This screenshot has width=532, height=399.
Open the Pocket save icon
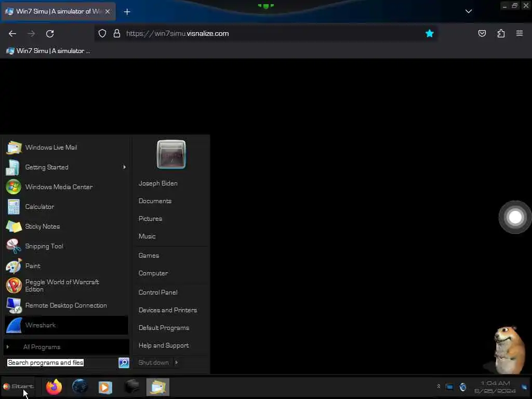coord(482,34)
